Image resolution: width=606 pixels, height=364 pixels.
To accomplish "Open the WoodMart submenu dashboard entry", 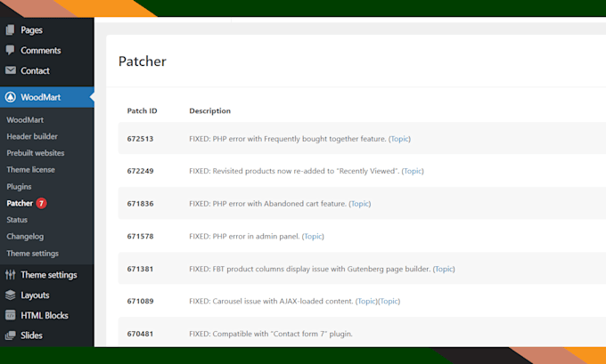I will [x=25, y=119].
